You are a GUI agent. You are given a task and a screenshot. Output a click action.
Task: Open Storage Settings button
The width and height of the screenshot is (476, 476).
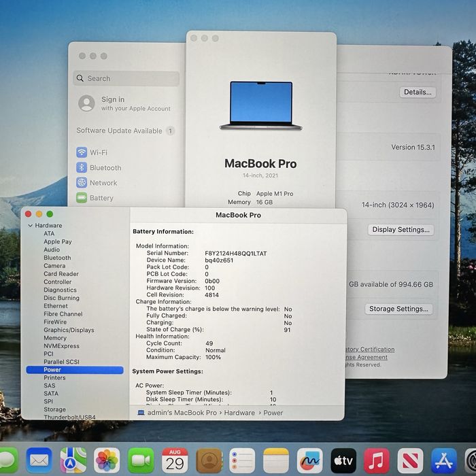click(398, 309)
